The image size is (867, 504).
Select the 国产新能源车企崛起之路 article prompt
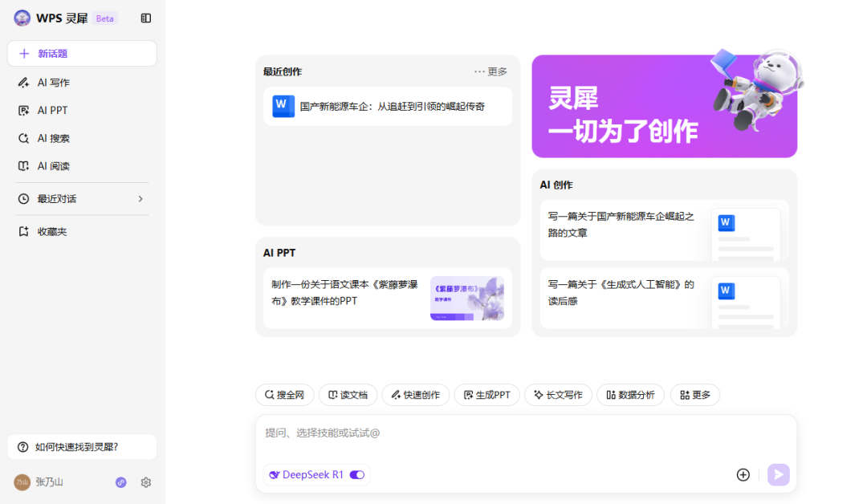click(x=665, y=230)
